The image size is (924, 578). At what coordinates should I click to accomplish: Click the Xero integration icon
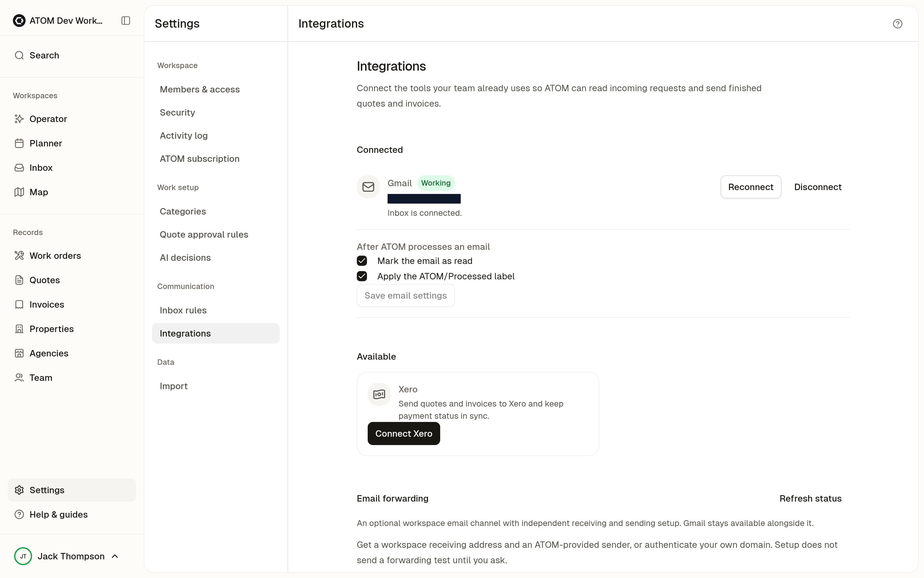(x=379, y=395)
